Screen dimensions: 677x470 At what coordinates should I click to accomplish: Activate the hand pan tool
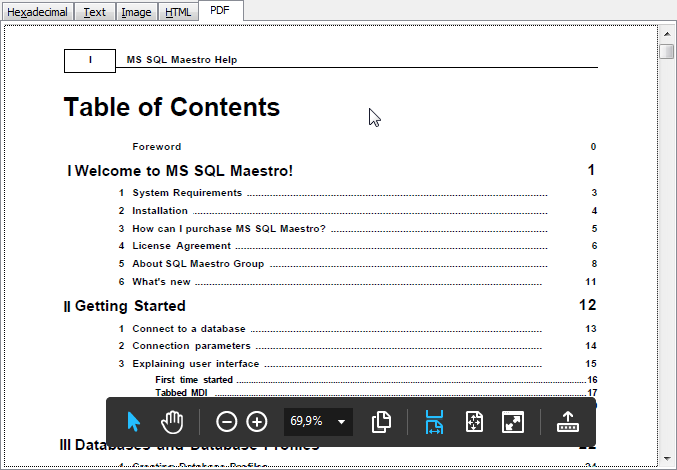pos(173,422)
